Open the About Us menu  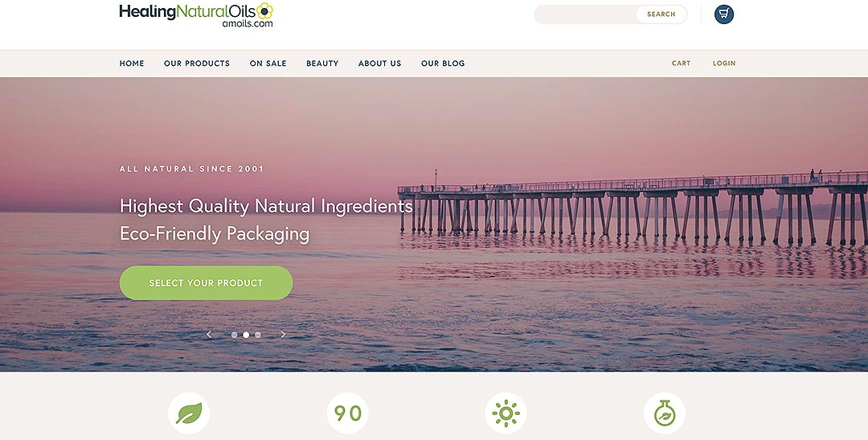click(379, 64)
